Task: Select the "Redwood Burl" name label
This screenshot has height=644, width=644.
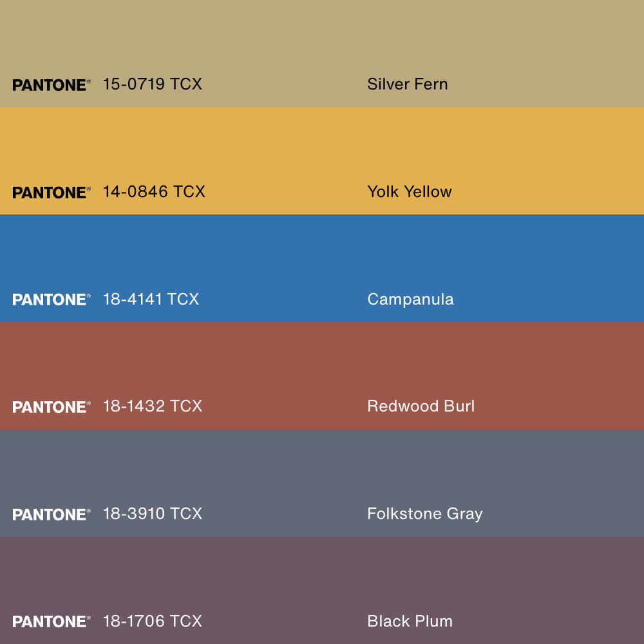Action: (x=421, y=406)
